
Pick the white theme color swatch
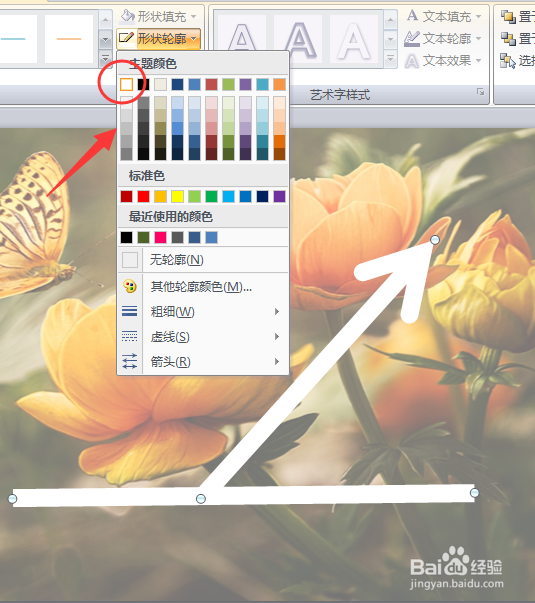coord(127,85)
